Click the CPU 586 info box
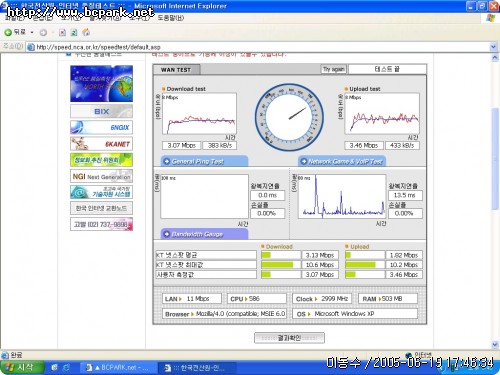The width and height of the screenshot is (500, 375). [257, 299]
